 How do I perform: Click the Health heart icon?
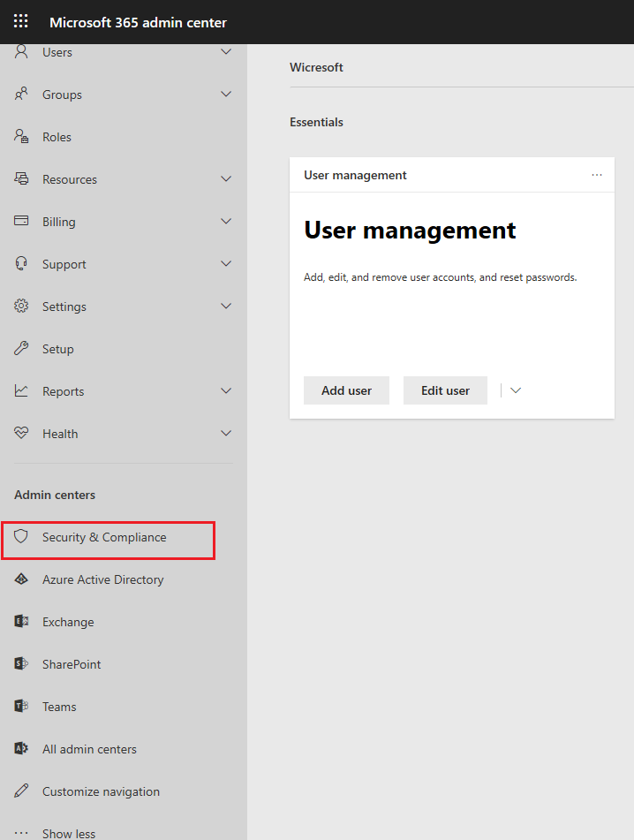(21, 433)
